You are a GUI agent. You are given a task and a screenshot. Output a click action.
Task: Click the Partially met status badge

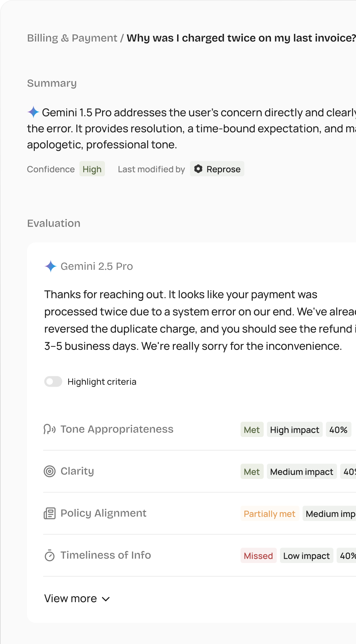(270, 514)
